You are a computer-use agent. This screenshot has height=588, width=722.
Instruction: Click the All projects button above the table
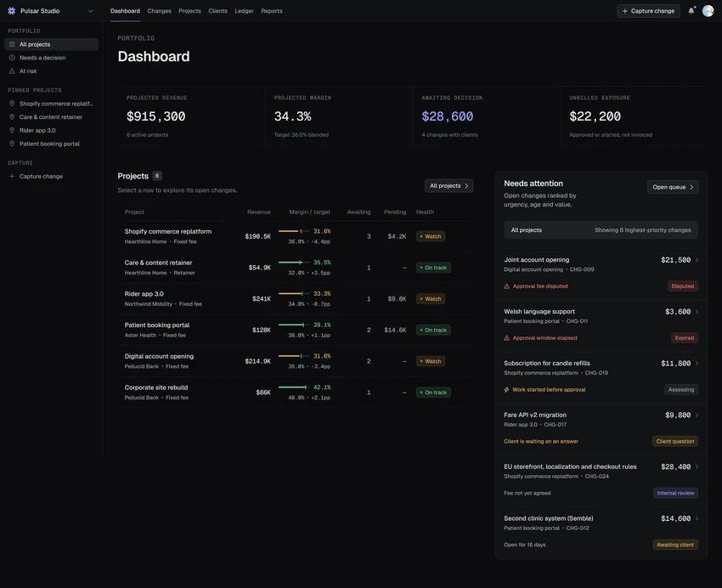pyautogui.click(x=449, y=185)
